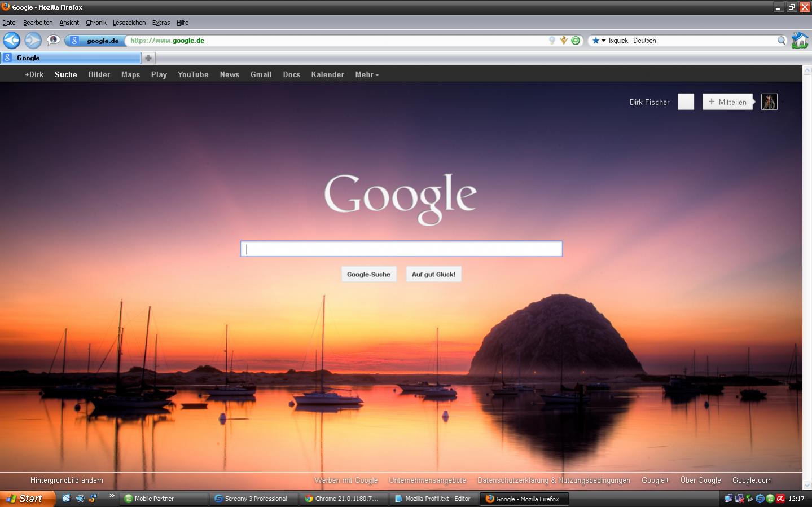
Task: Open Docs from the Google bar
Action: [292, 74]
